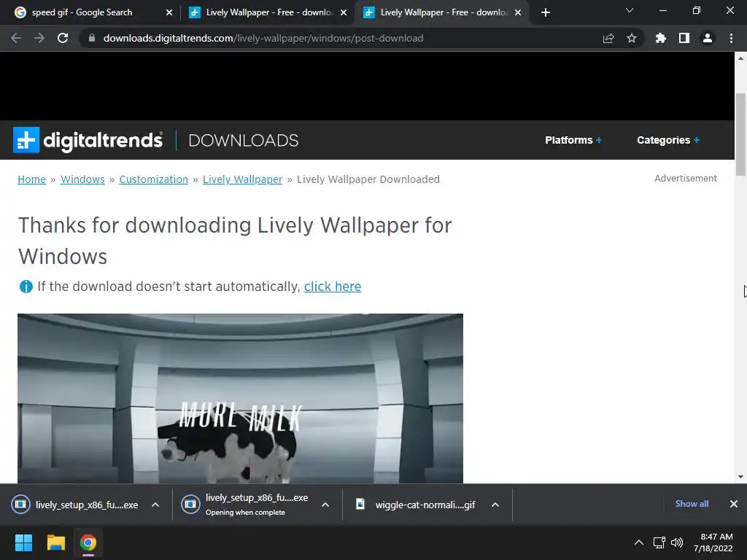Click 'Lively Wallpaper Downloaded' breadcrumb text
747x560 pixels.
pos(368,179)
